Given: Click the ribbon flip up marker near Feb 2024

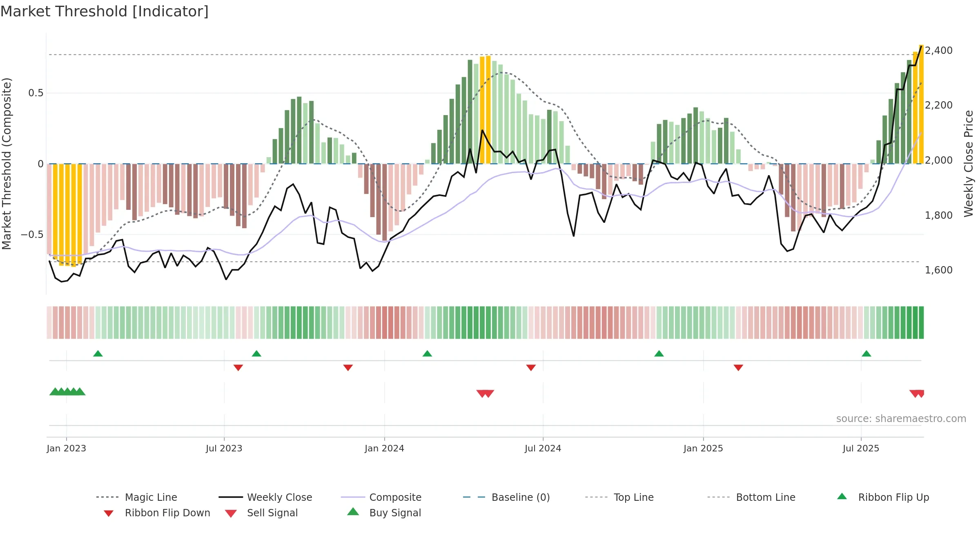Looking at the screenshot, I should coord(427,353).
